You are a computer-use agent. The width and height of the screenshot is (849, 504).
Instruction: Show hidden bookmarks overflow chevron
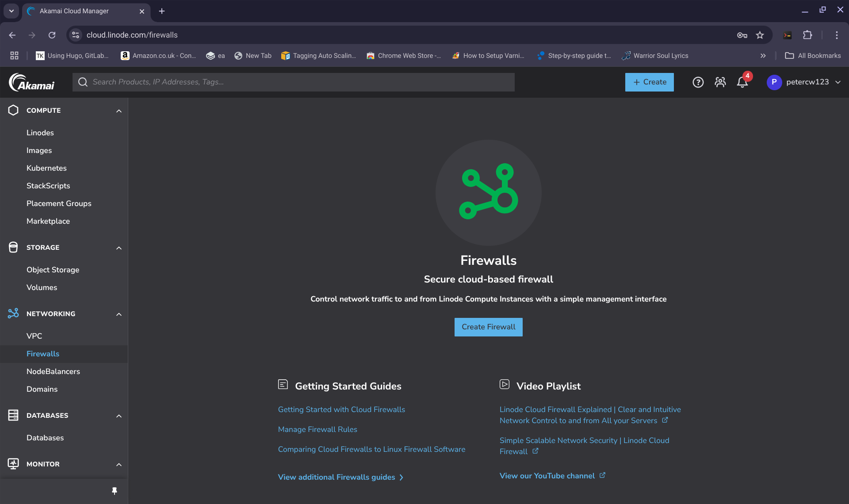[763, 56]
